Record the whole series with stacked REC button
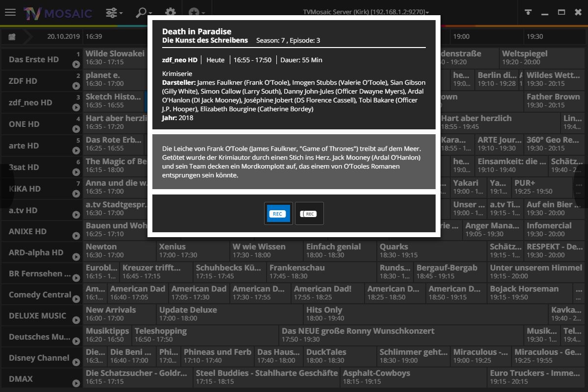Image resolution: width=588 pixels, height=392 pixels. tap(309, 214)
